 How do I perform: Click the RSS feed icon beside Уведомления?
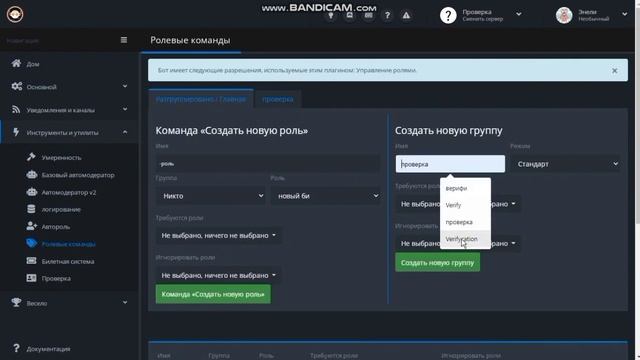pyautogui.click(x=16, y=109)
